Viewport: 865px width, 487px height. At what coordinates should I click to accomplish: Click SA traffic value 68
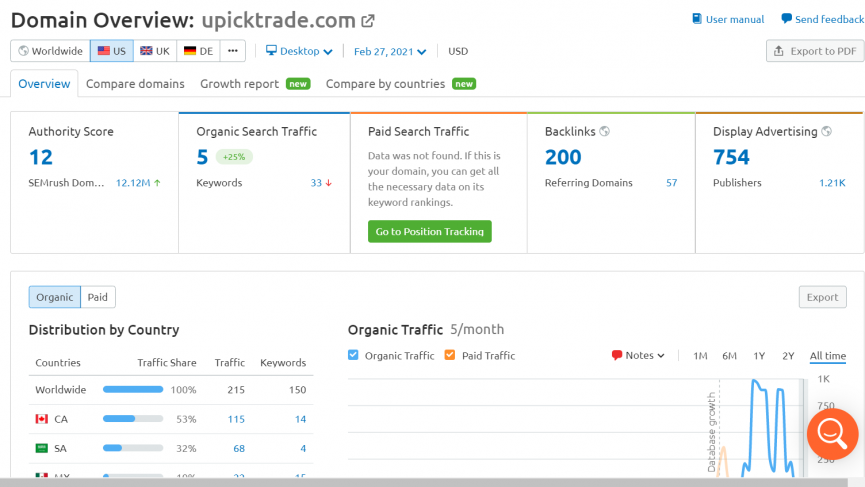239,448
